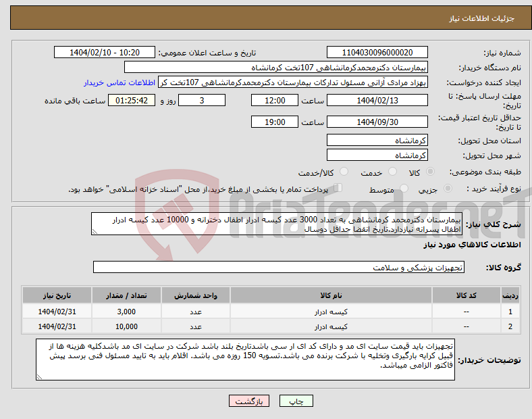Open the اطلاعات تماس خریدار link
Viewport: 532px width, 419px height.
click(x=119, y=82)
